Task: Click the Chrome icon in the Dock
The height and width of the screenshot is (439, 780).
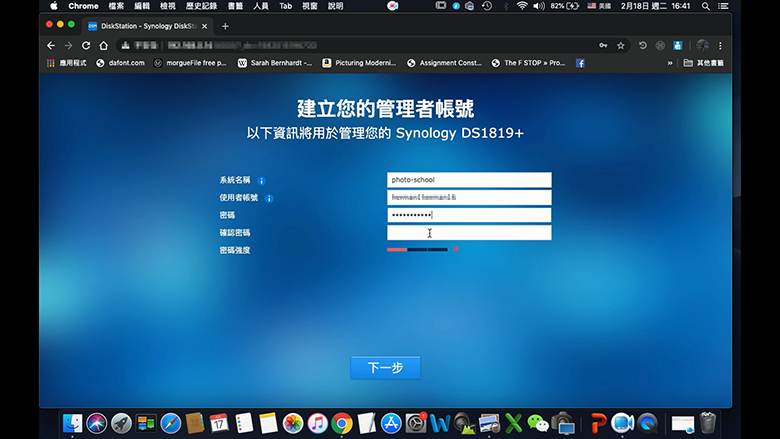Action: tap(342, 424)
